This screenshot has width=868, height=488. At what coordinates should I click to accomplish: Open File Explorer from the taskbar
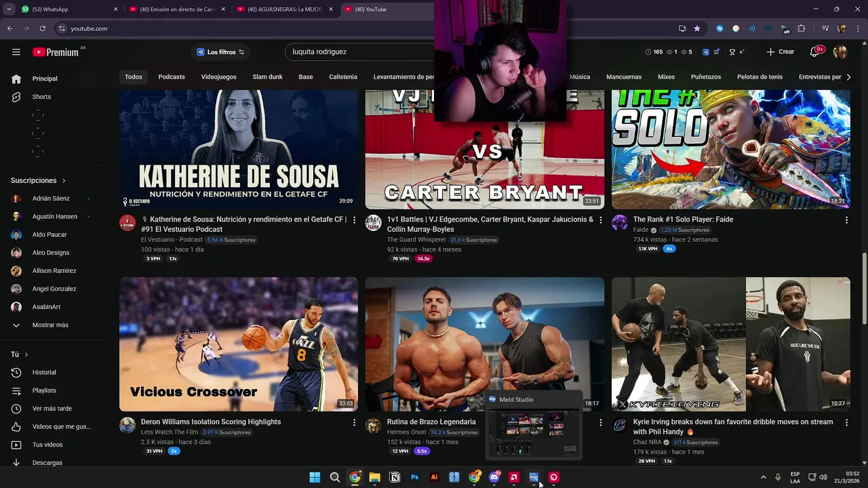point(374,477)
